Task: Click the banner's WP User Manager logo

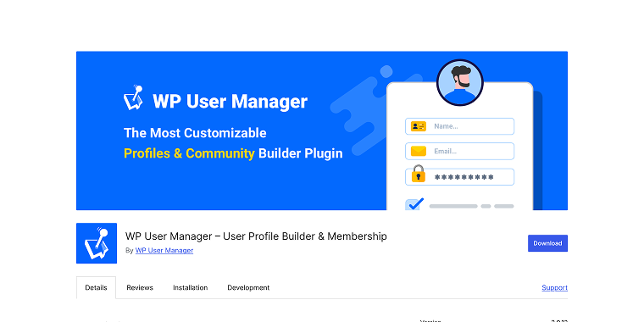Action: pyautogui.click(x=134, y=97)
